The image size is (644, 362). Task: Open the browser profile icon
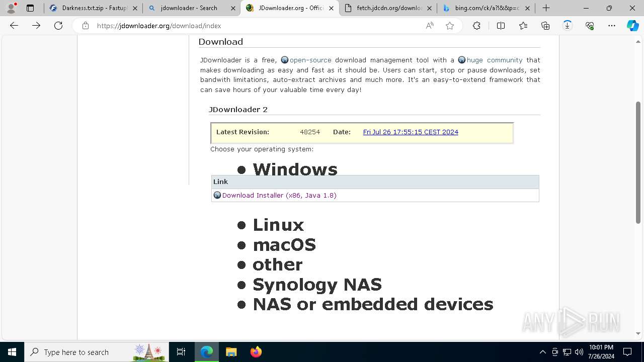(x=11, y=8)
